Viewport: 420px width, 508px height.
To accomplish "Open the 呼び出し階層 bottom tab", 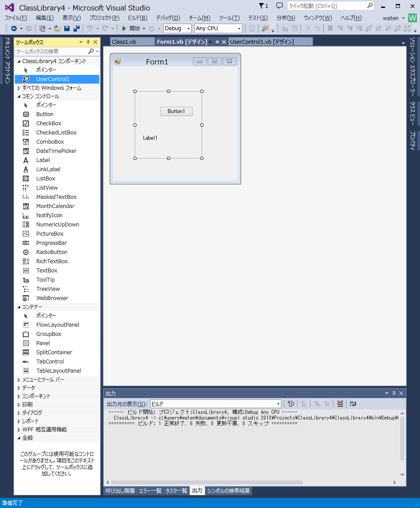I will (x=120, y=491).
